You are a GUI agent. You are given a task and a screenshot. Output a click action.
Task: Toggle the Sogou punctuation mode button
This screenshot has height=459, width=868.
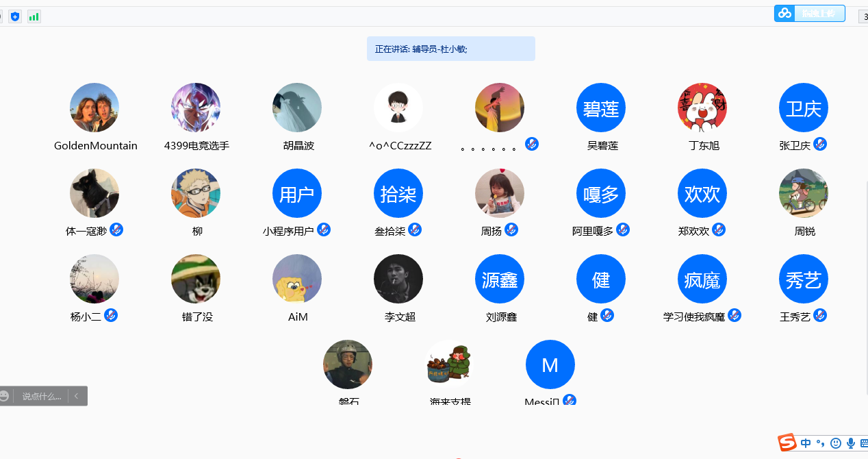pyautogui.click(x=821, y=443)
